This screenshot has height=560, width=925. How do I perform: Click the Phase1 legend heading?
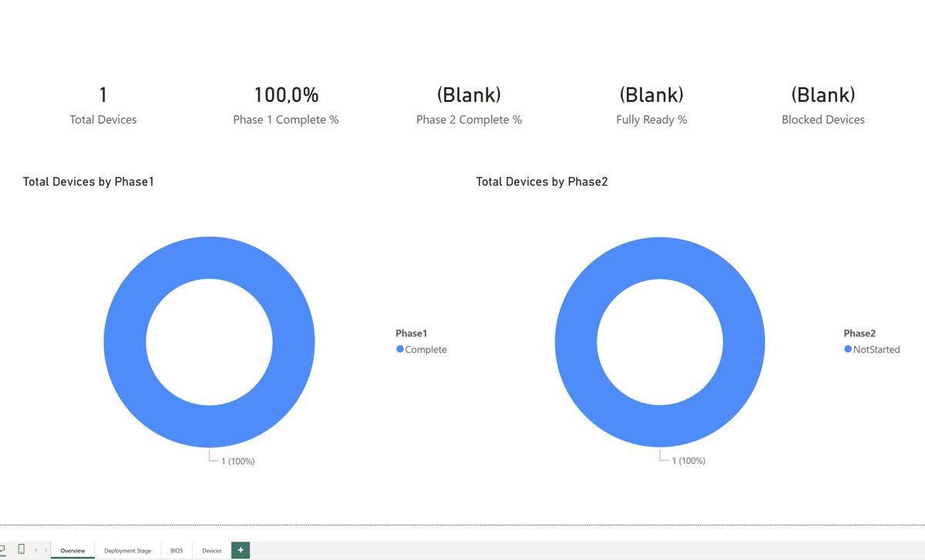point(411,334)
